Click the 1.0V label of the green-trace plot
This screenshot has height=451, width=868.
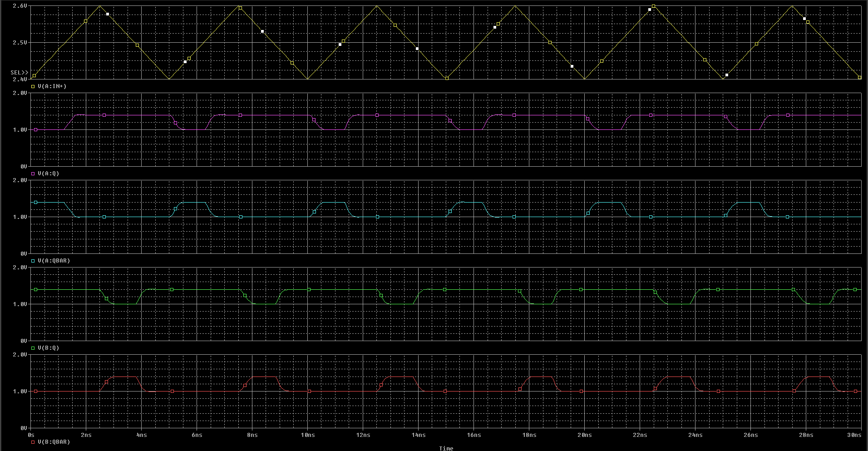point(20,304)
